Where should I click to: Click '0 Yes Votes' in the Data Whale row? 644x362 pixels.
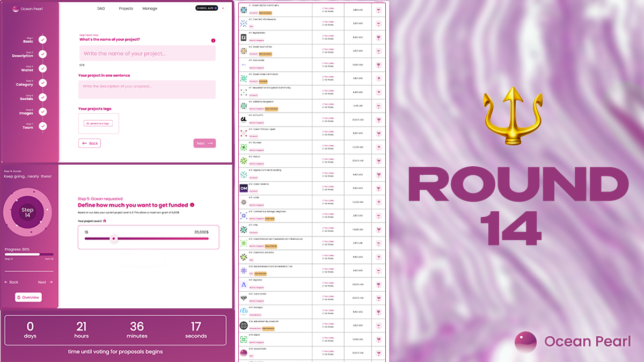pos(327,63)
